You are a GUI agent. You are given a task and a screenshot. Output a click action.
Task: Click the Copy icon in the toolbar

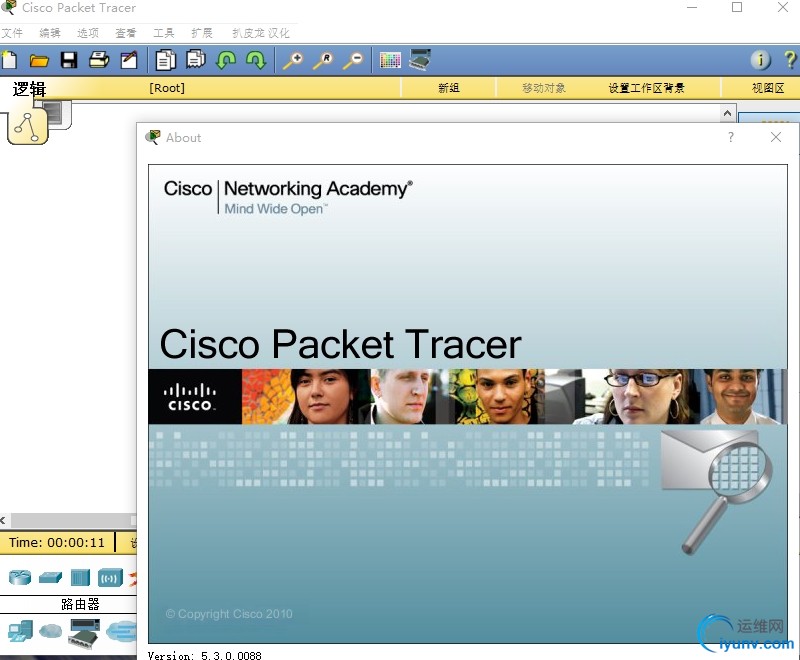tap(165, 60)
